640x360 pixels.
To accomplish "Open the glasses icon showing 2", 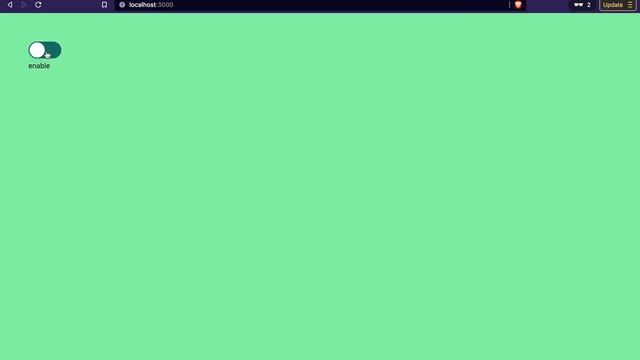I will (x=582, y=5).
